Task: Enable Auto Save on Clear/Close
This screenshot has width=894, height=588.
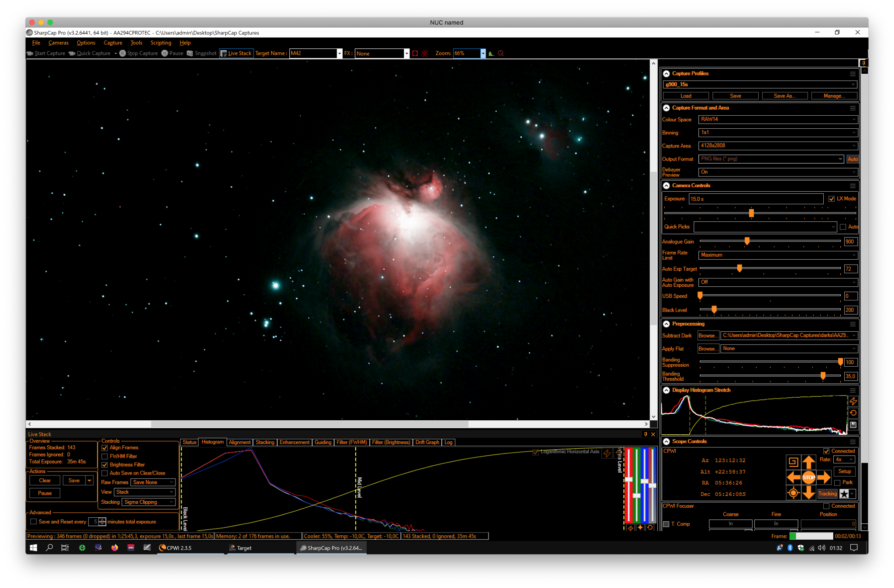Action: (x=105, y=473)
